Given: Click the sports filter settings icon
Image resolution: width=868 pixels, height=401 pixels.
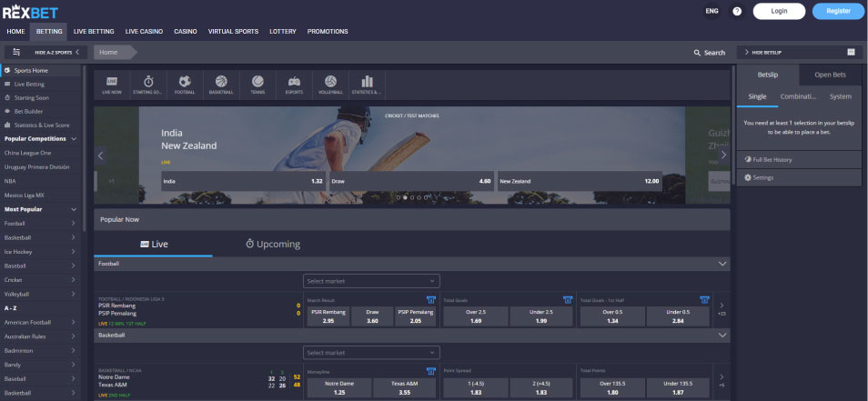Looking at the screenshot, I should 16,52.
